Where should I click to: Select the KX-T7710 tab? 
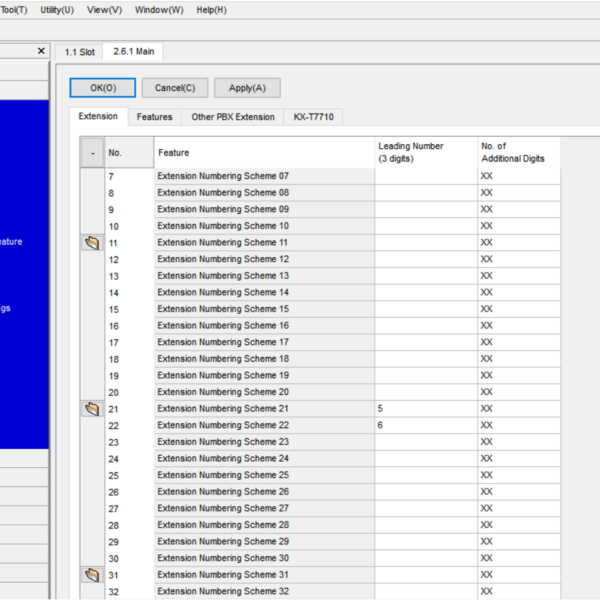[313, 117]
